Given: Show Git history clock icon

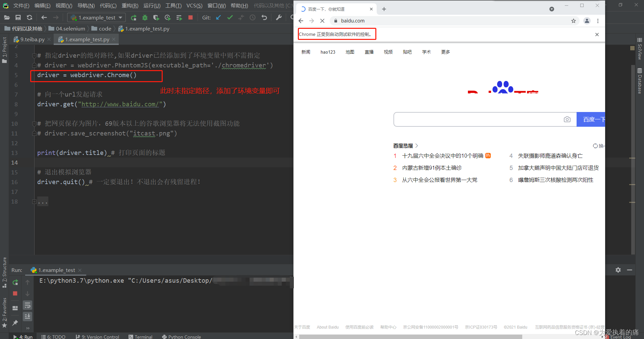Looking at the screenshot, I should (x=253, y=17).
